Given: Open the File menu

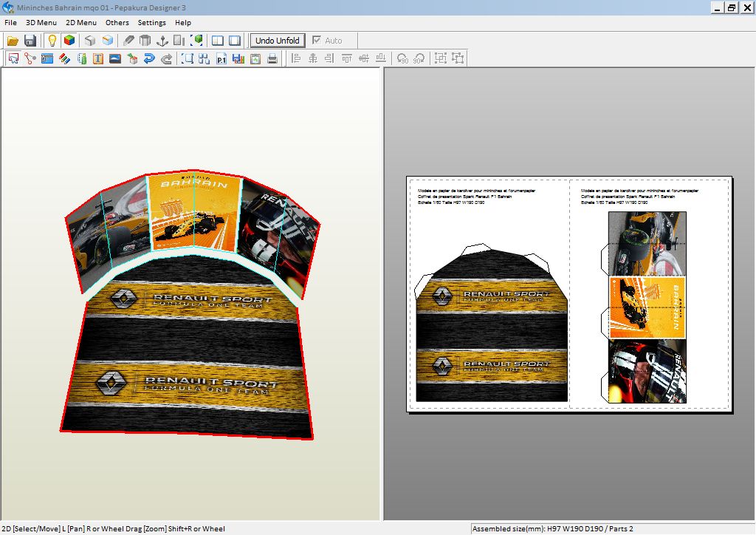Looking at the screenshot, I should point(10,23).
